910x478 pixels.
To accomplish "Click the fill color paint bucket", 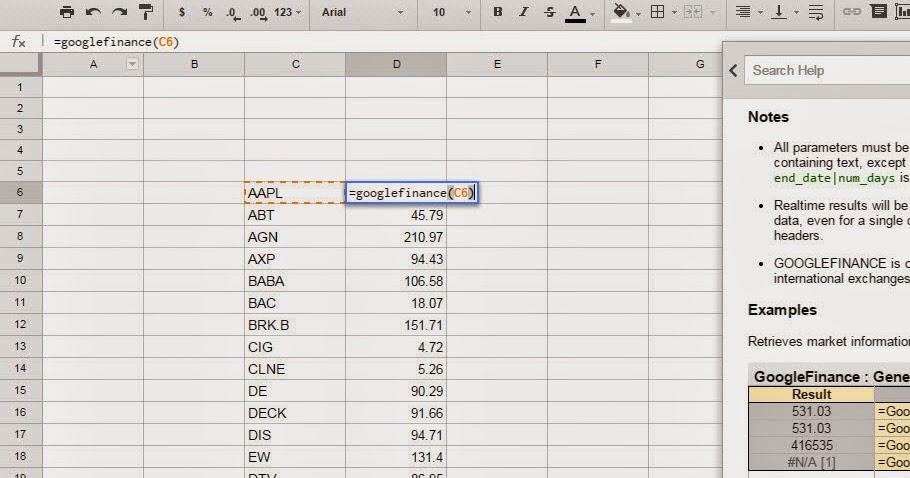I will [622, 13].
